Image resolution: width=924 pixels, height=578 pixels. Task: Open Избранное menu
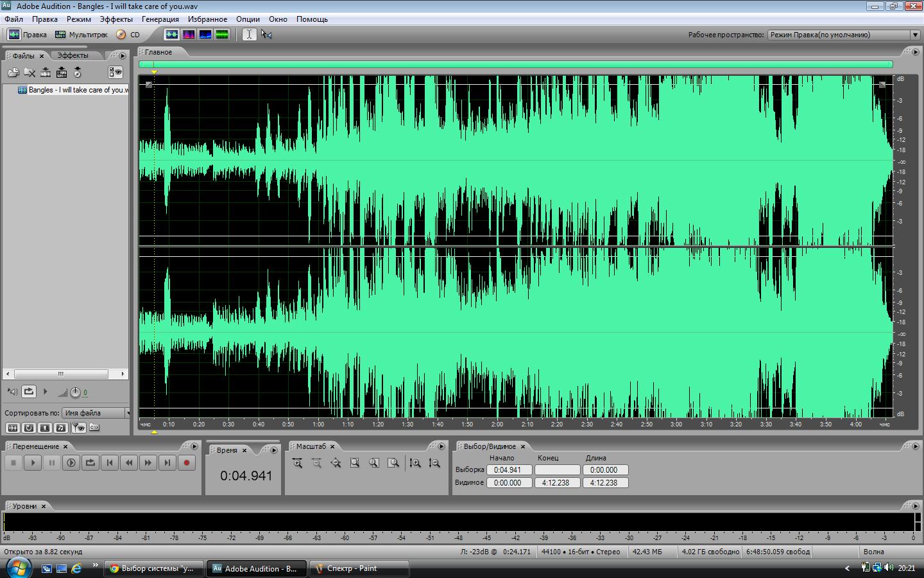tap(207, 19)
